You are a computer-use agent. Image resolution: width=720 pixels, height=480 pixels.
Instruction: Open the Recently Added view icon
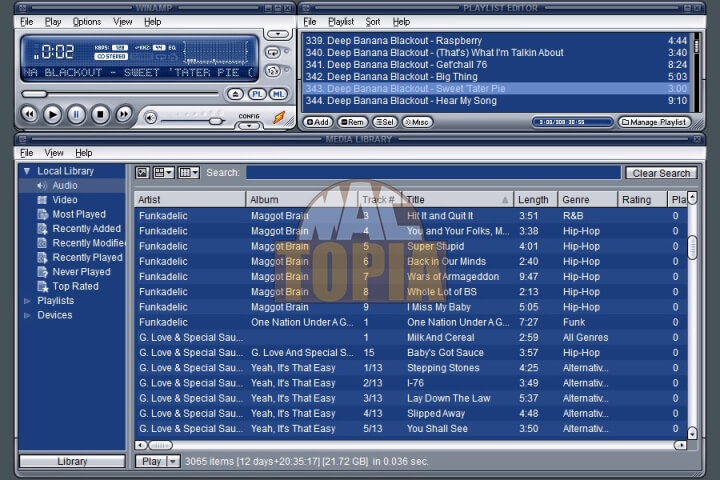coord(42,229)
